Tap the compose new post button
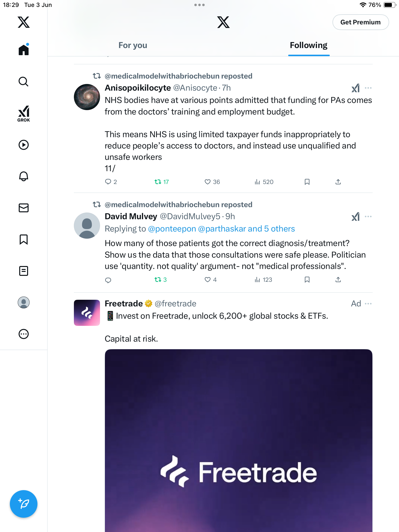The width and height of the screenshot is (399, 532). point(24,504)
